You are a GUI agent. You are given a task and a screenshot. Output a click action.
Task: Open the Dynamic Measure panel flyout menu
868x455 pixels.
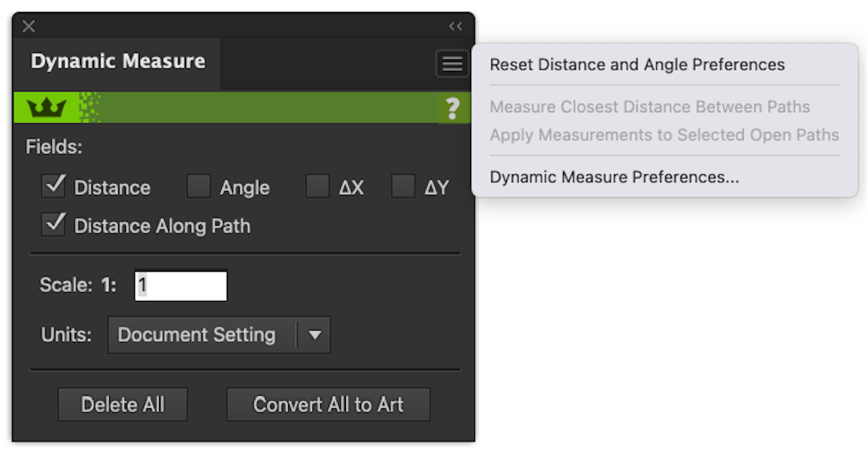coord(452,63)
